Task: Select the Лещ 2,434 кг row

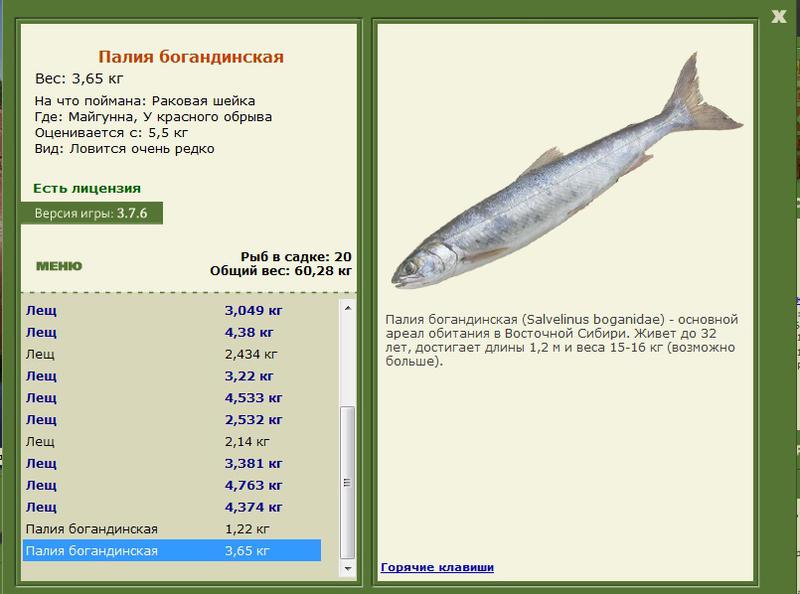Action: (172, 354)
